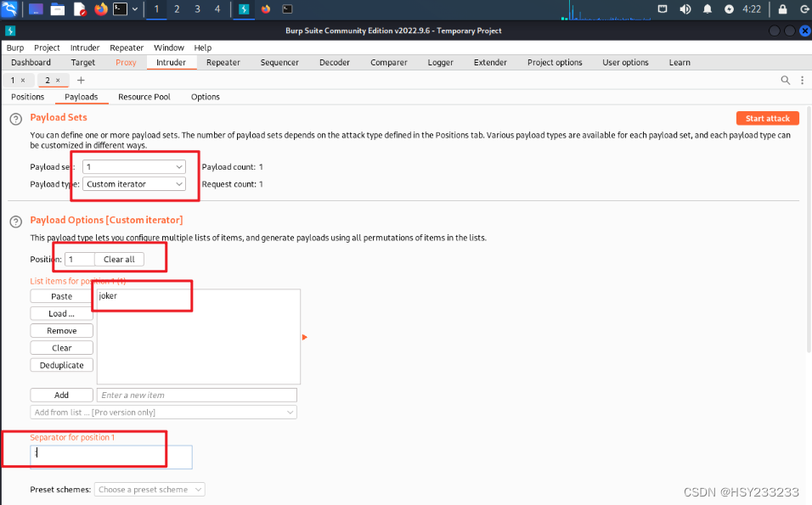This screenshot has width=812, height=505.
Task: Close Intruder attack tab 1
Action: click(23, 80)
